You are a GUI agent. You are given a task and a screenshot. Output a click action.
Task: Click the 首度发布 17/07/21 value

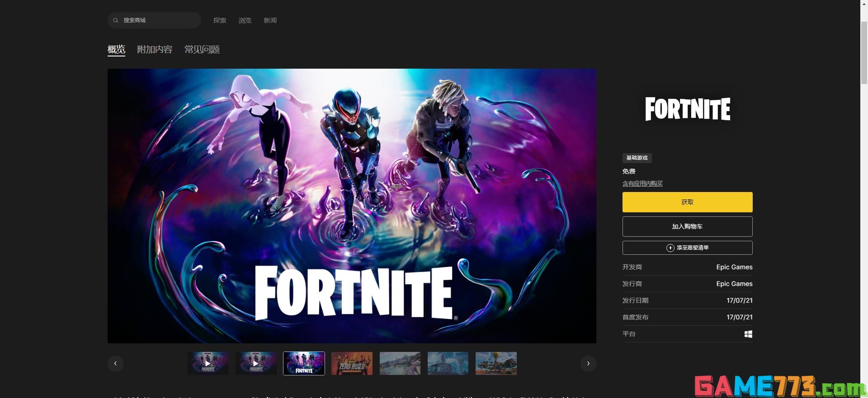740,317
